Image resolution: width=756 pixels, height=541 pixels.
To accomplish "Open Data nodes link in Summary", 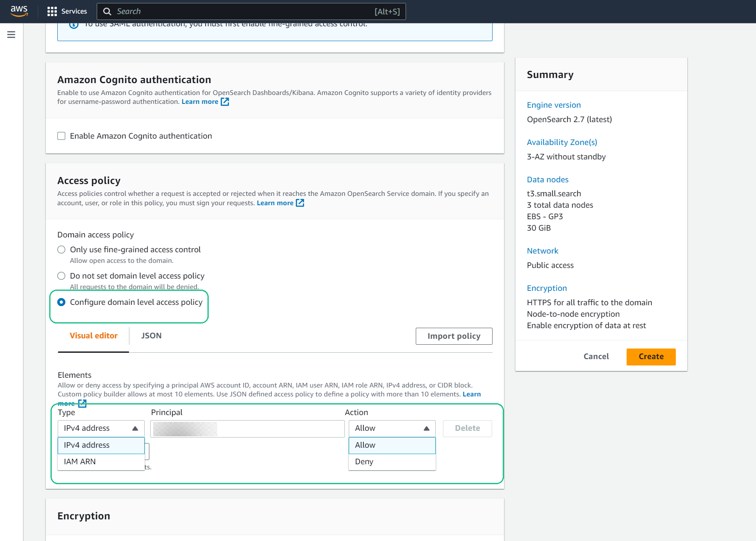I will tap(547, 180).
